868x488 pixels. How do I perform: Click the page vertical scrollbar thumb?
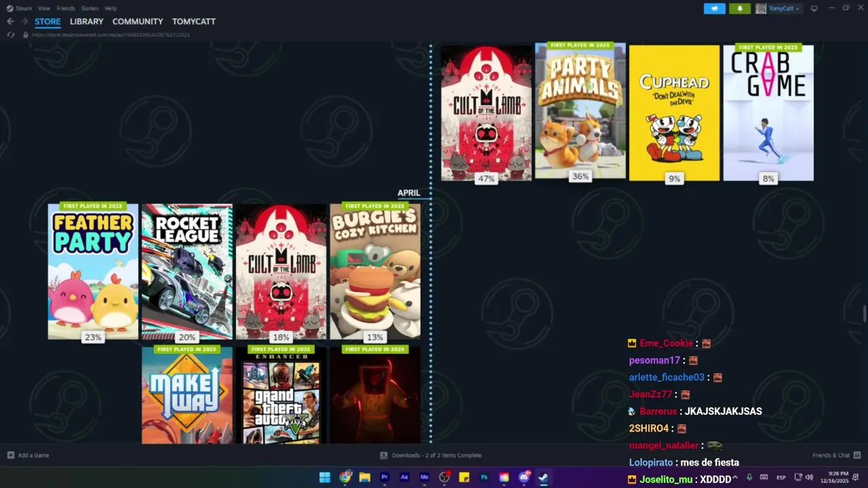(865, 314)
